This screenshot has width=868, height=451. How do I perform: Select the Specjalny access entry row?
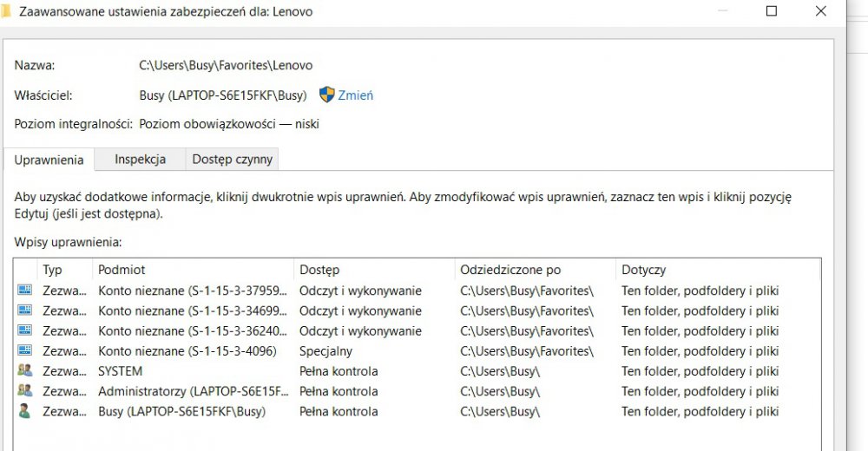[x=325, y=350]
